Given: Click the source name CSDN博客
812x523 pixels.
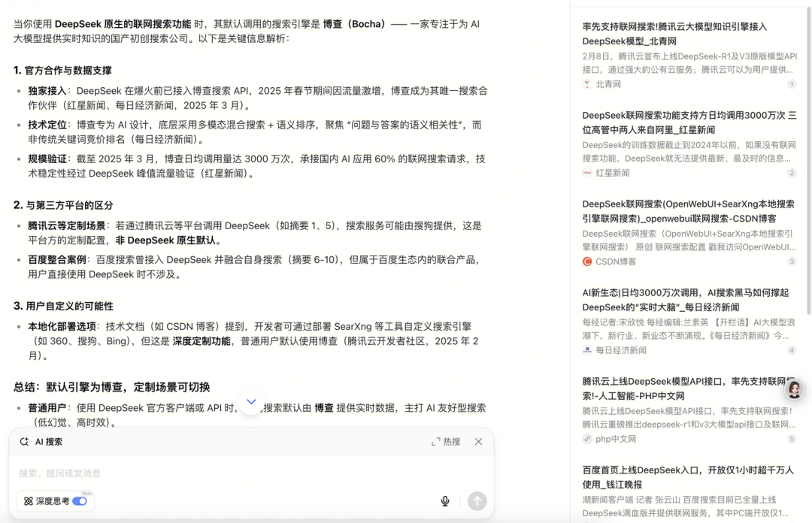Looking at the screenshot, I should click(x=616, y=261).
